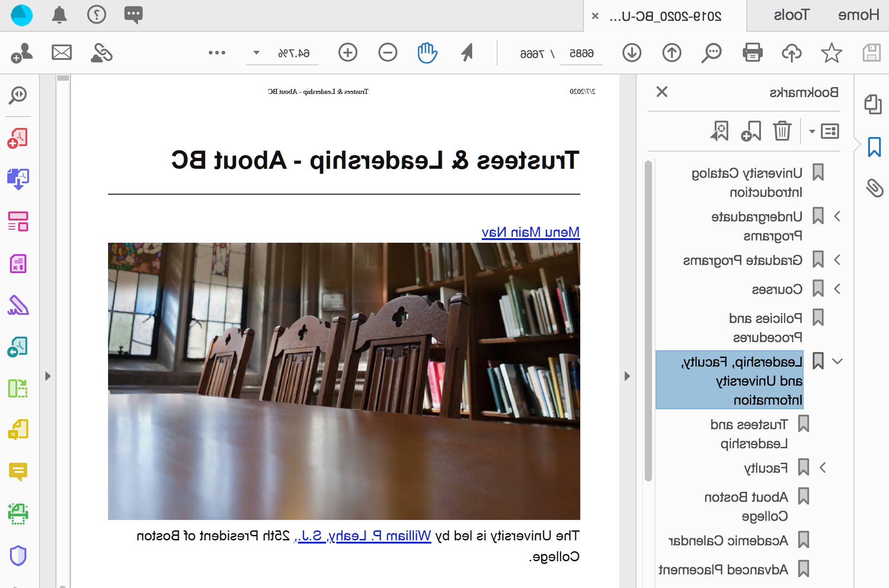Close the 2019-2020_BC-U document tab
This screenshot has width=889, height=588.
click(x=595, y=16)
